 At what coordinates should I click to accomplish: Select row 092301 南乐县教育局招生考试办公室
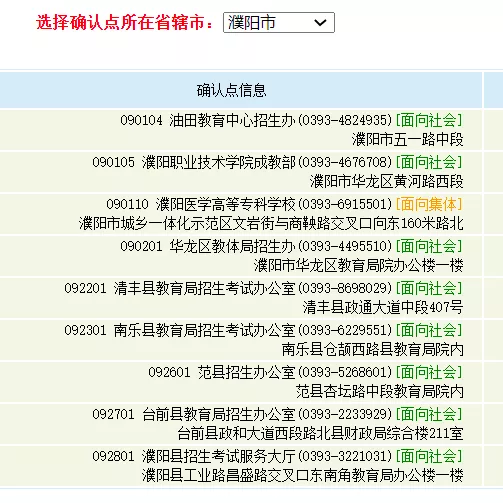241,340
